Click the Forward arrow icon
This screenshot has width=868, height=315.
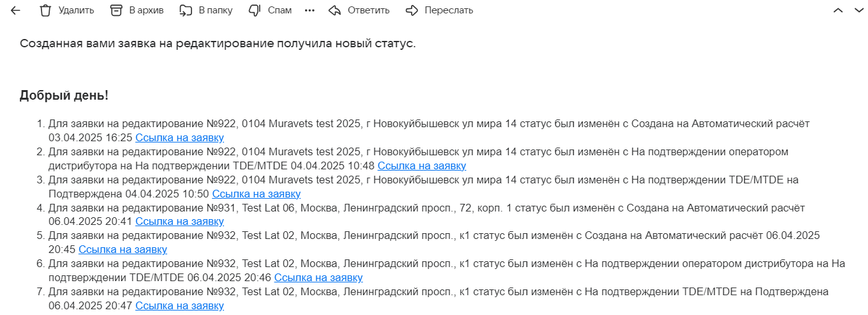tap(412, 10)
